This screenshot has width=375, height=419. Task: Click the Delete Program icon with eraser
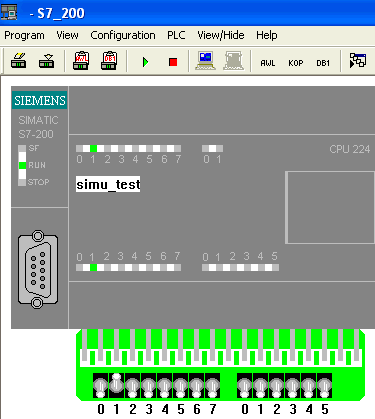pos(19,61)
